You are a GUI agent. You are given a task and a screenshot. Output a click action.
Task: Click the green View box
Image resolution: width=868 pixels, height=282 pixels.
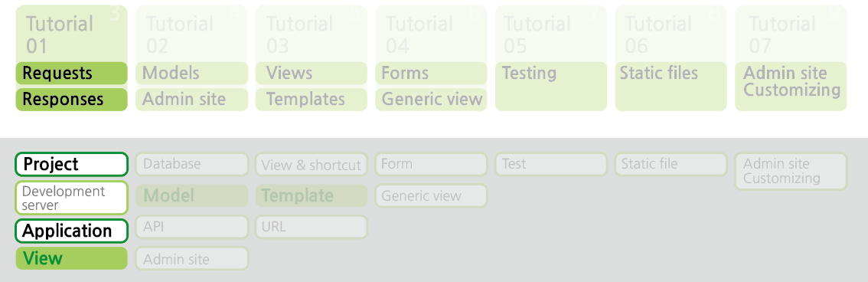71,258
